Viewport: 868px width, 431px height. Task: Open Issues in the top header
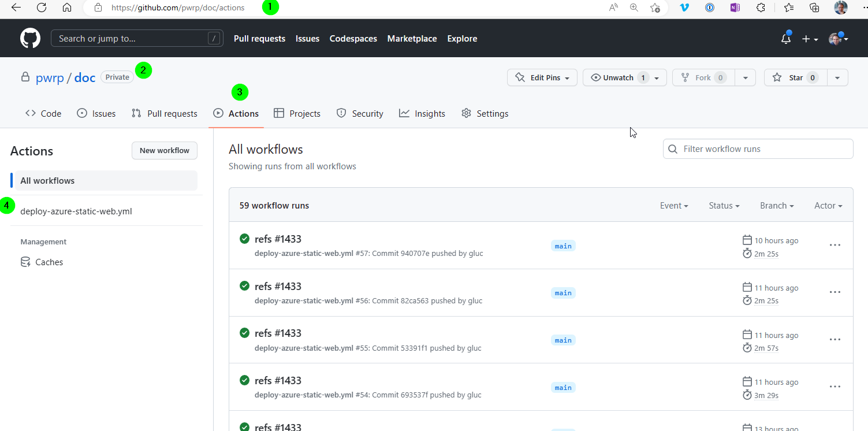(307, 39)
